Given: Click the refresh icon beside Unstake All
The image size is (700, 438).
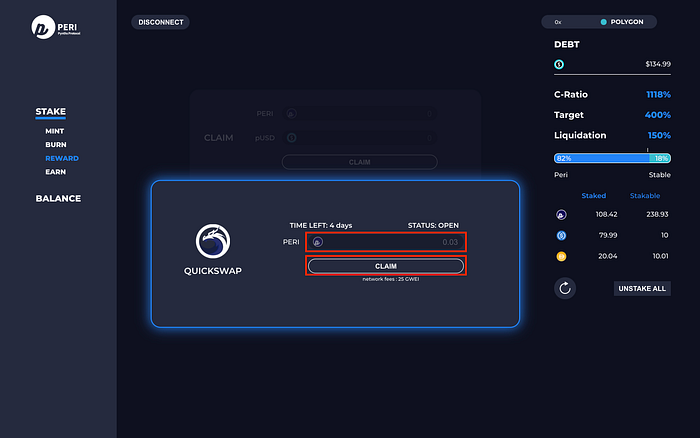Looking at the screenshot, I should pos(565,288).
